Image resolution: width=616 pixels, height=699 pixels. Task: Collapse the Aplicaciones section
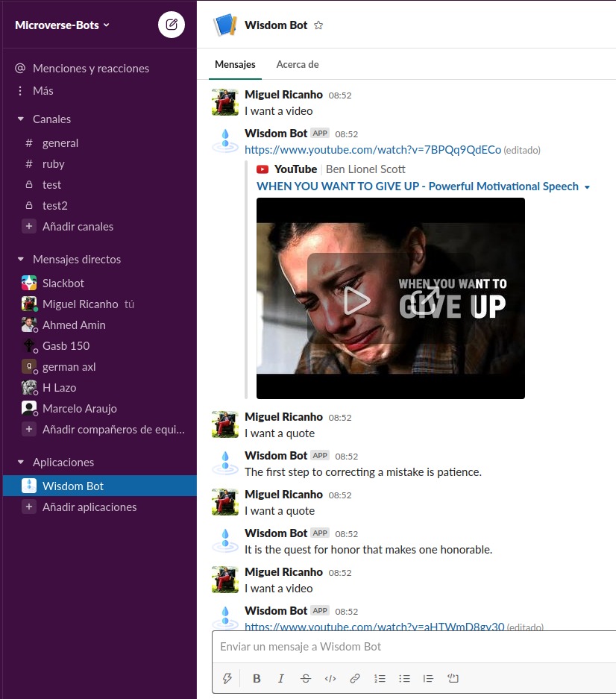[x=20, y=463]
